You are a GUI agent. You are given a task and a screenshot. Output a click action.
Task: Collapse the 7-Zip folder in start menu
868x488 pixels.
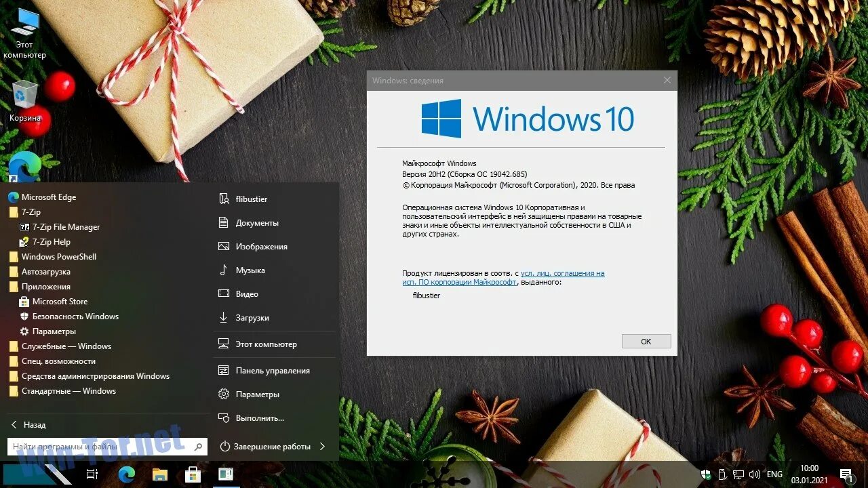(x=24, y=212)
